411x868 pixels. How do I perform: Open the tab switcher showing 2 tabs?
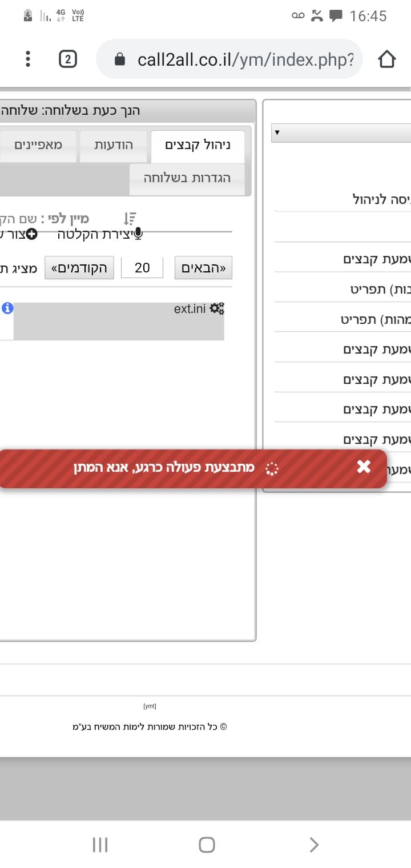point(68,59)
